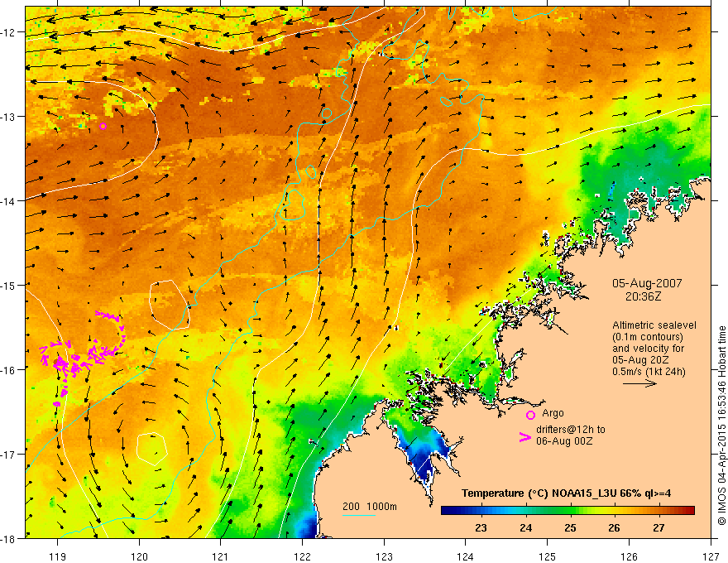This screenshot has width=728, height=563.
Task: Click the longitude axis label 126
Action: point(629,556)
